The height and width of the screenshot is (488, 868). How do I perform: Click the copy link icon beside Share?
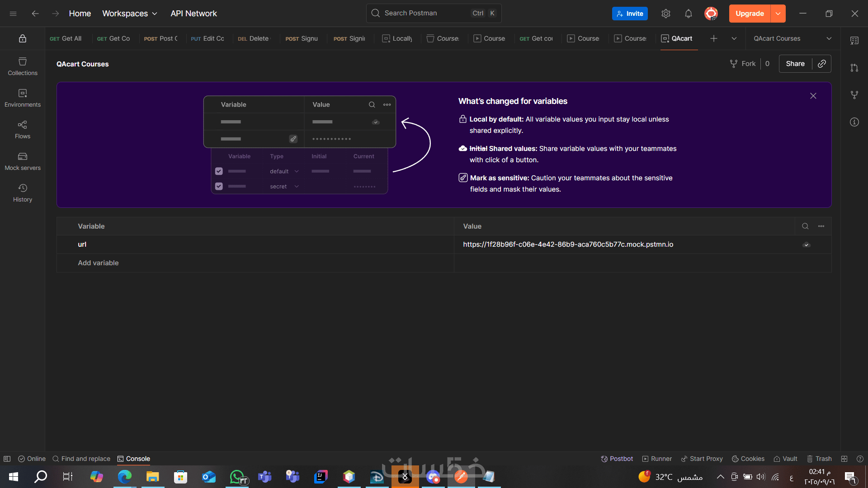click(821, 64)
